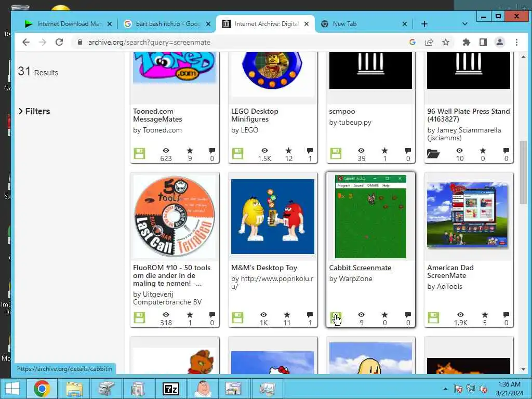Click folder icon on 96 Well Plate card

coord(433,153)
